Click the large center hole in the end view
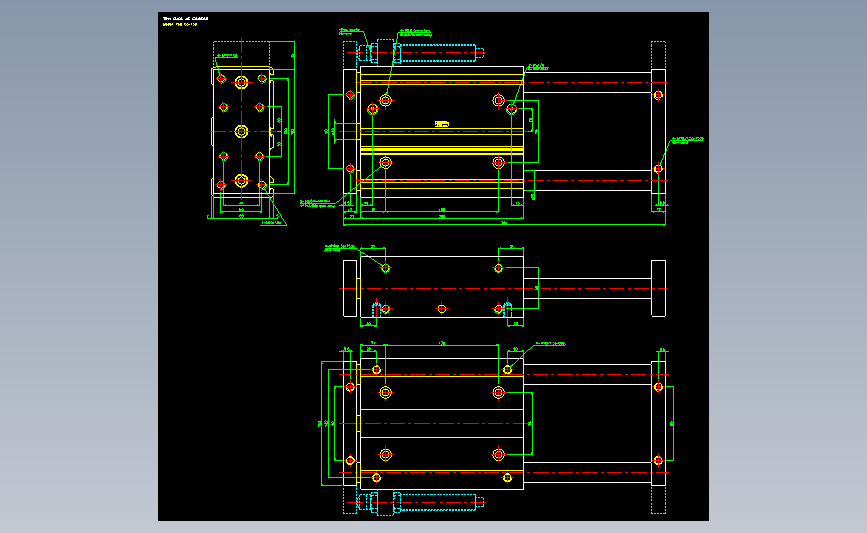 click(241, 132)
